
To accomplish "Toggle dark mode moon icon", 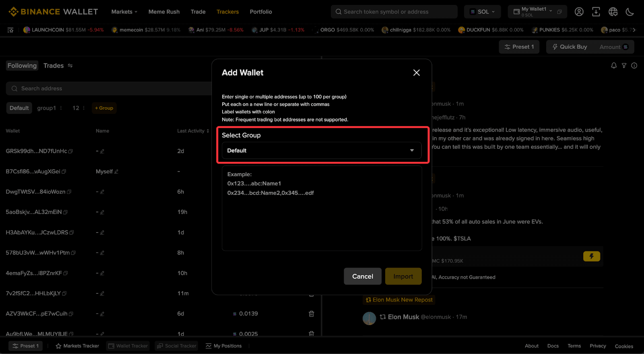I will [630, 12].
